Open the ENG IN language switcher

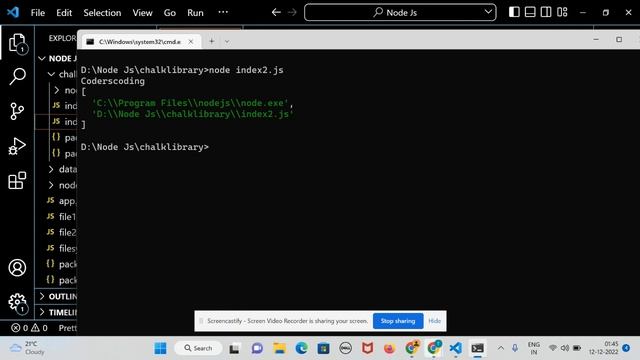click(x=533, y=348)
